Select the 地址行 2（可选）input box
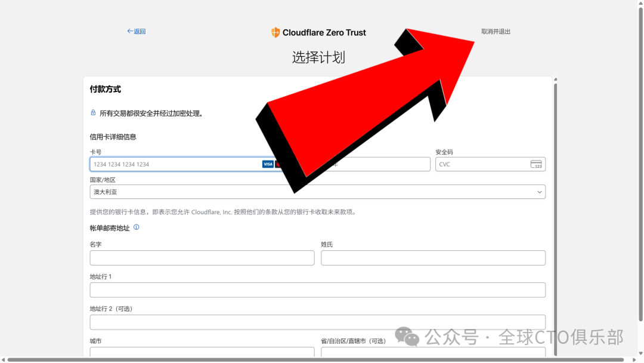The height and width of the screenshot is (363, 644). coord(317,322)
